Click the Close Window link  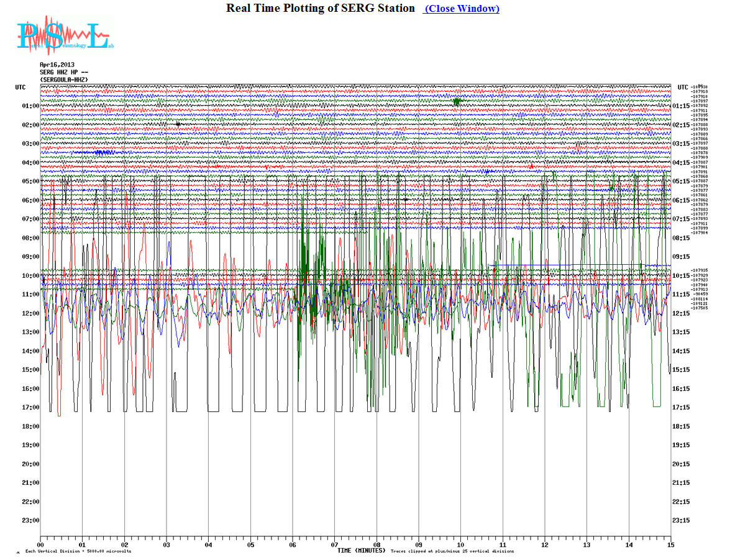462,9
